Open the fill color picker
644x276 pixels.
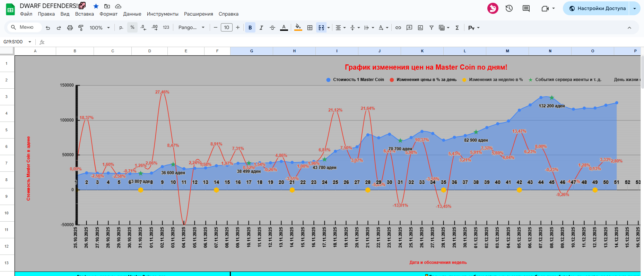coord(298,28)
